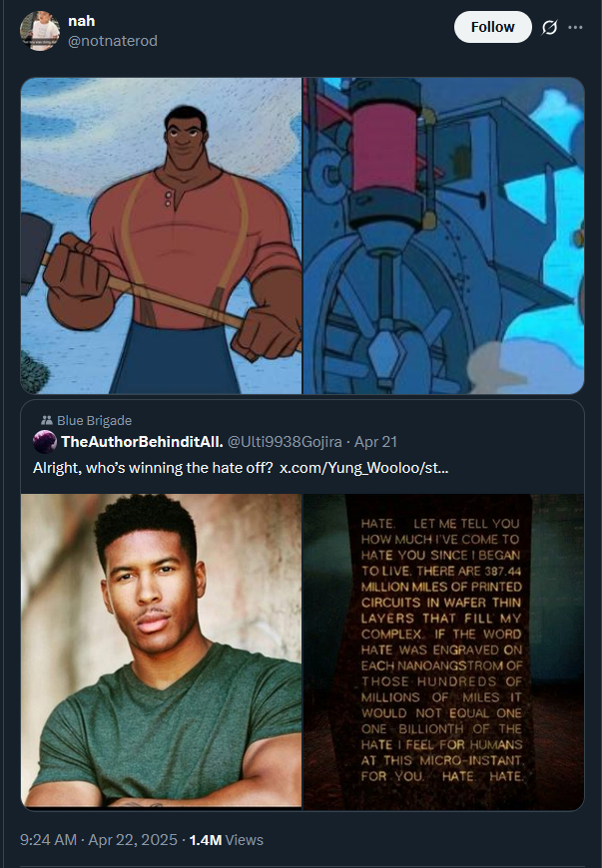Open the Grok slash-circle icon
Screen dimensions: 602x868
pyautogui.click(x=549, y=27)
